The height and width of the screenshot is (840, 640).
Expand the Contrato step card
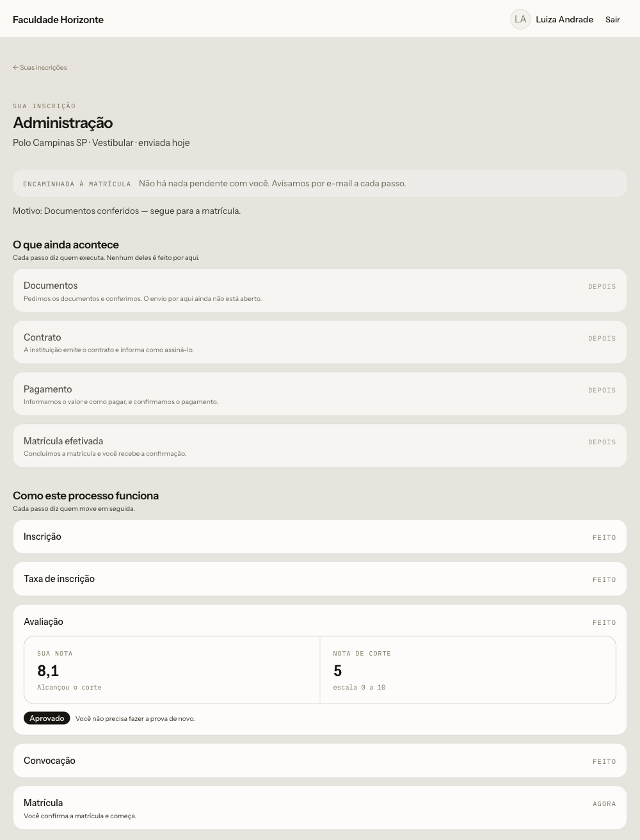[x=320, y=343]
